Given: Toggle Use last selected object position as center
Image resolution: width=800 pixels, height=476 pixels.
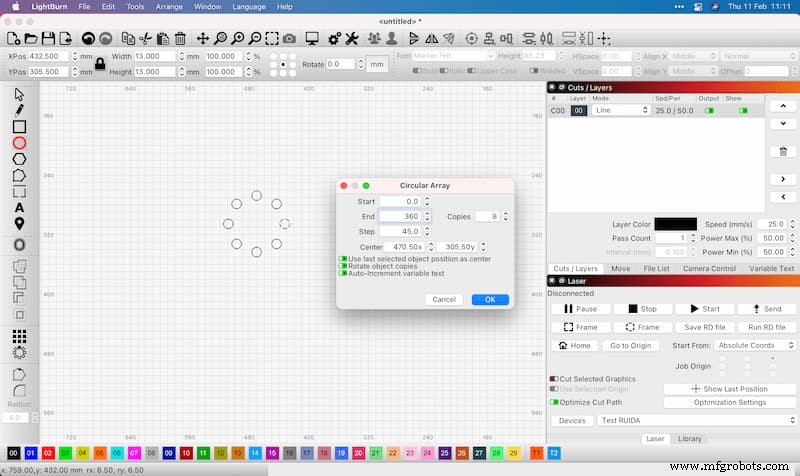Looking at the screenshot, I should [343, 259].
